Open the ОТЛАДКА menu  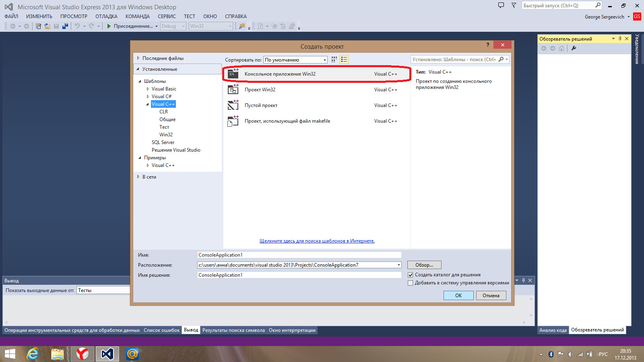(106, 16)
